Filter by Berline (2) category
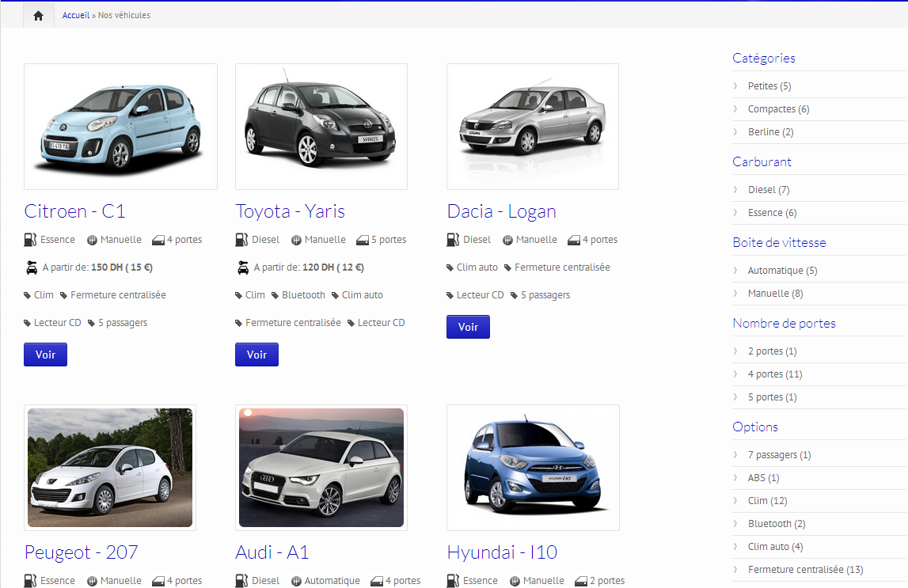908x588 pixels. (771, 132)
